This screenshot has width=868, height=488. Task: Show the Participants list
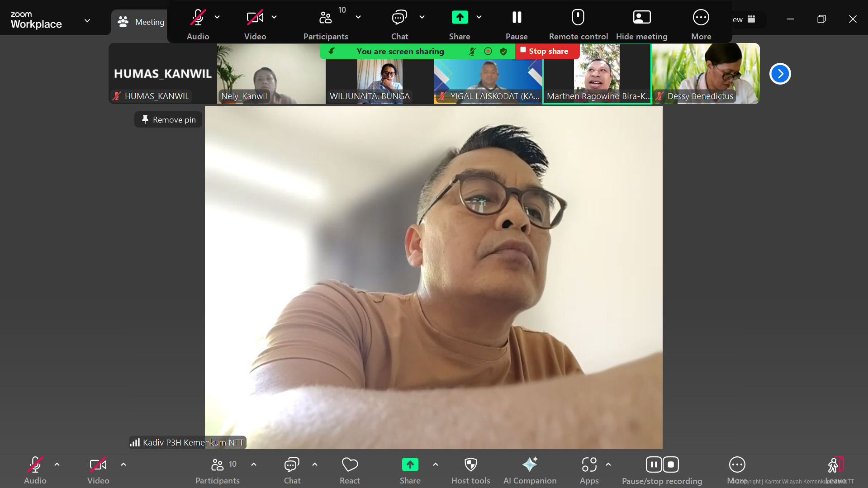click(x=217, y=469)
